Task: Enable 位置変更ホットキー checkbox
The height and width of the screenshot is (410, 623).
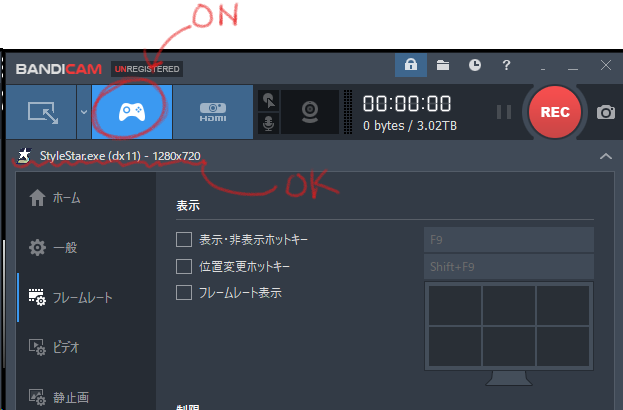Action: 184,266
